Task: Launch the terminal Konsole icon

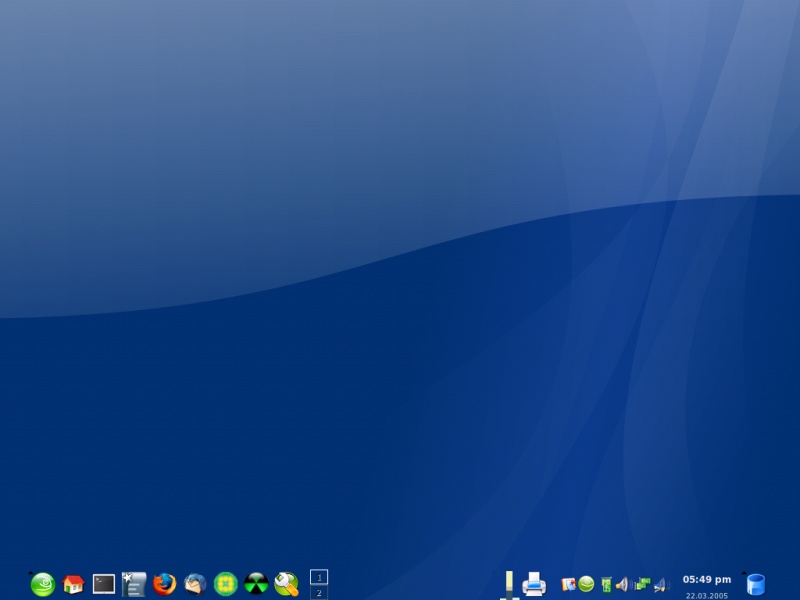Action: pyautogui.click(x=104, y=584)
